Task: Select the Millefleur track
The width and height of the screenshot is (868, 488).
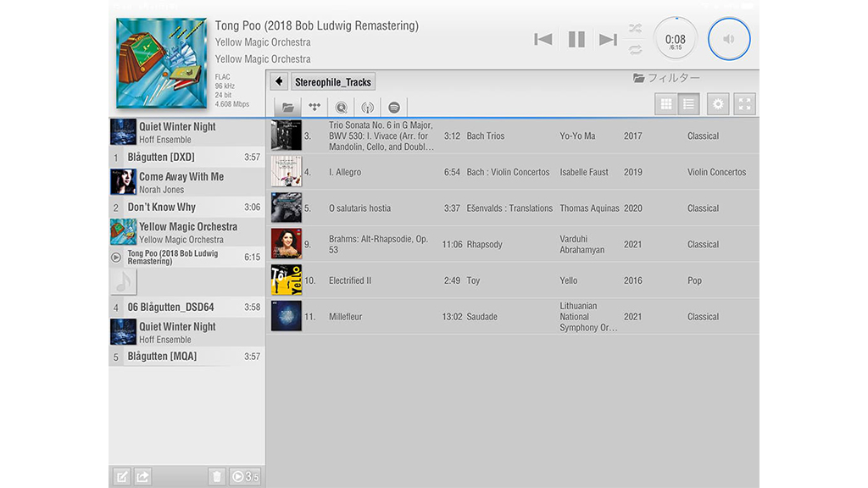Action: (x=513, y=317)
